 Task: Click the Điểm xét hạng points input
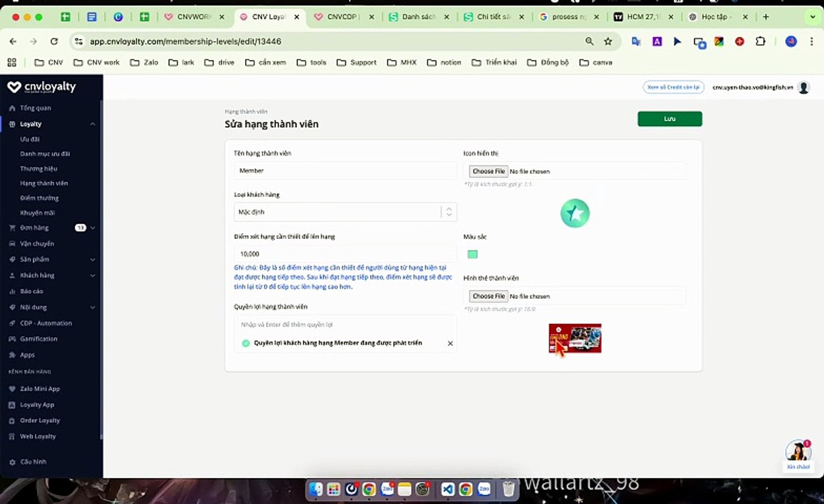pyautogui.click(x=345, y=253)
